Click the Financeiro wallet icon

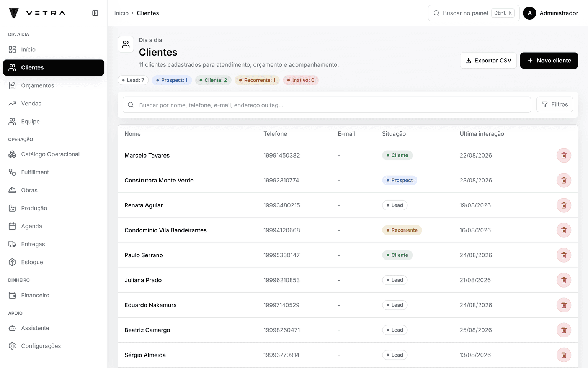click(x=12, y=295)
